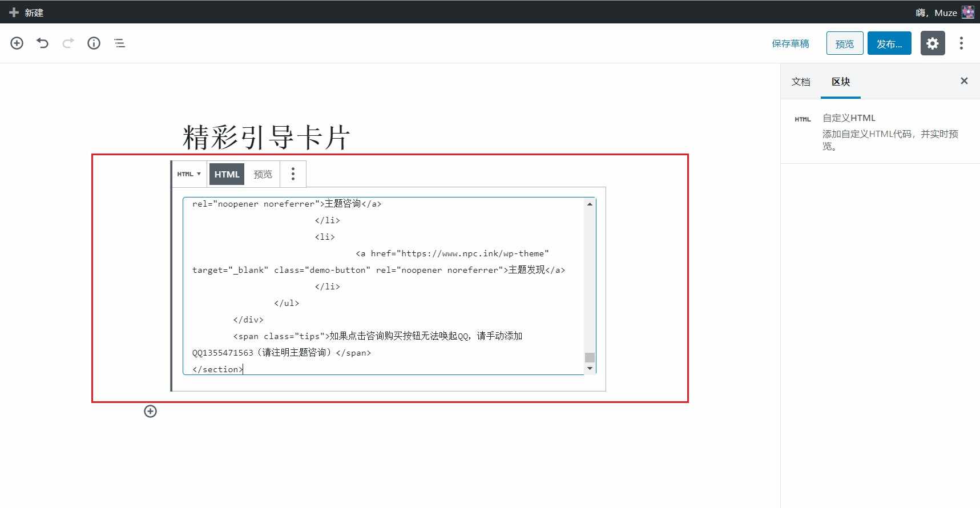Viewport: 980px width, 508px height.
Task: Open block navigation list icon
Action: 120,43
